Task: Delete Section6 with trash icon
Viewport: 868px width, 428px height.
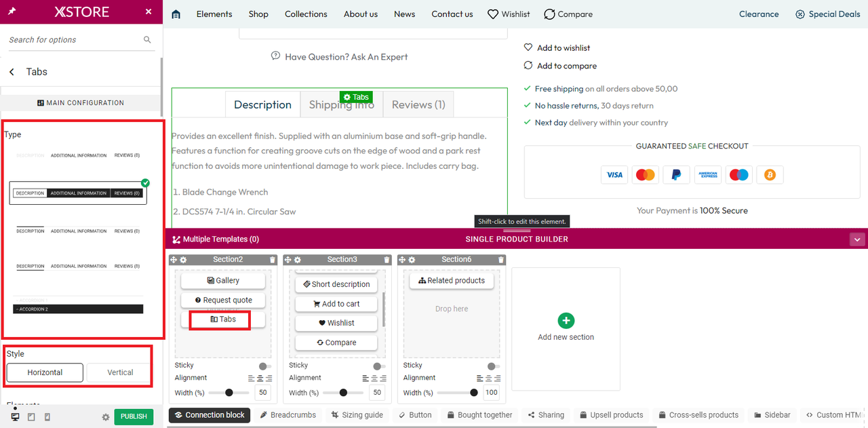Action: click(501, 260)
